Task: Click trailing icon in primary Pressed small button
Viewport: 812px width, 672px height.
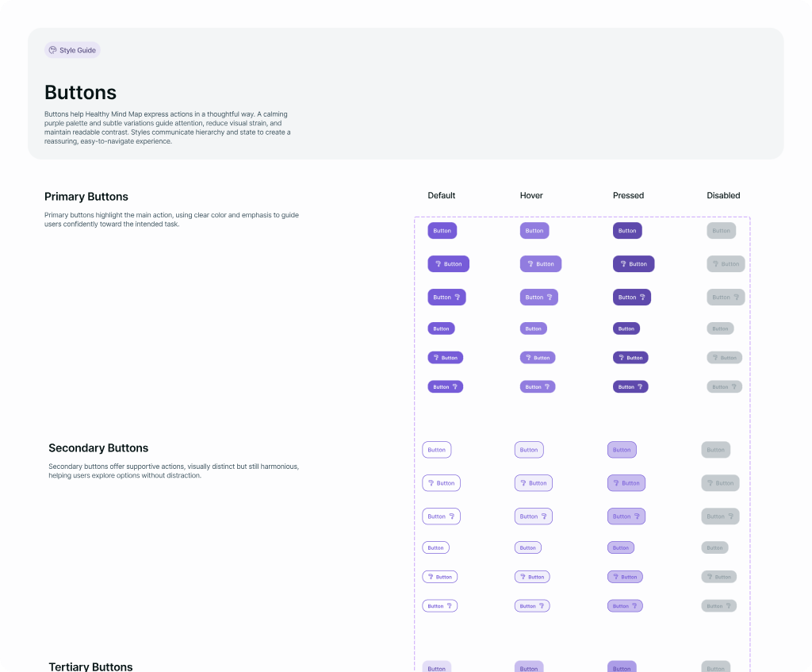Action: click(641, 386)
